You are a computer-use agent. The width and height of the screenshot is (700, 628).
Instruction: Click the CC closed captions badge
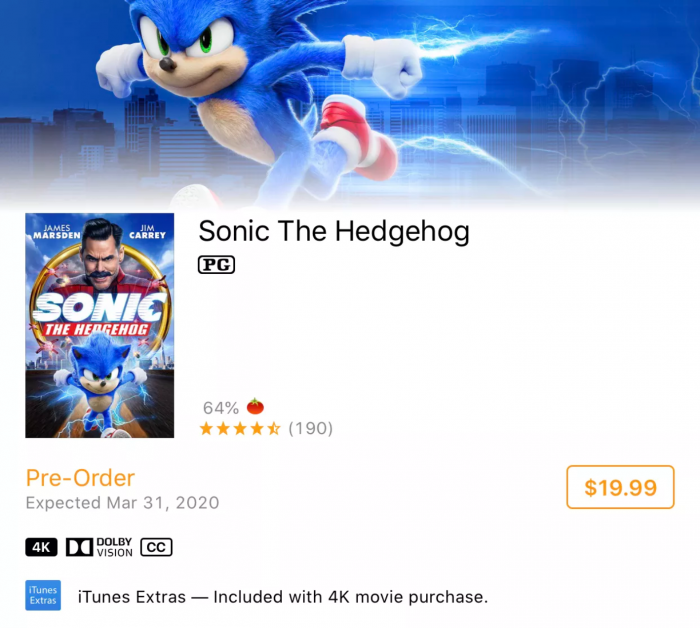156,547
